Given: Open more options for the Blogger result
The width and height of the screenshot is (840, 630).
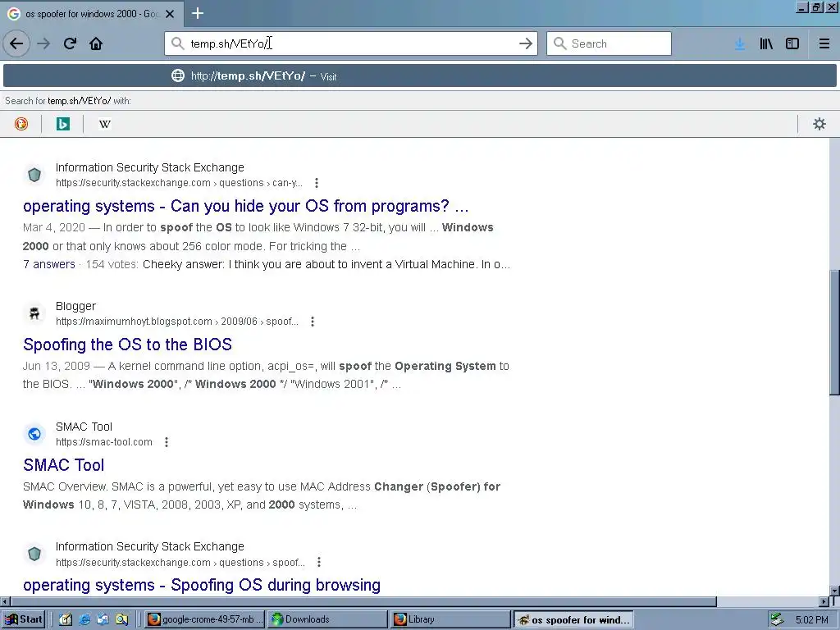Looking at the screenshot, I should tap(313, 322).
